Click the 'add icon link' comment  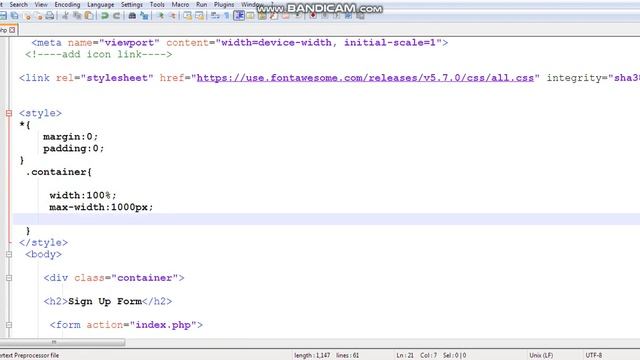click(98, 55)
